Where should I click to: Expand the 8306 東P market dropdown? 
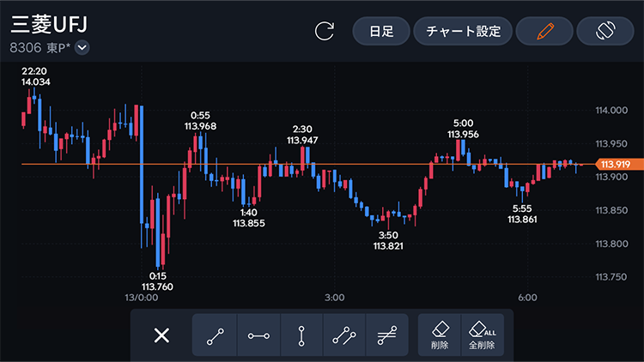coord(82,48)
